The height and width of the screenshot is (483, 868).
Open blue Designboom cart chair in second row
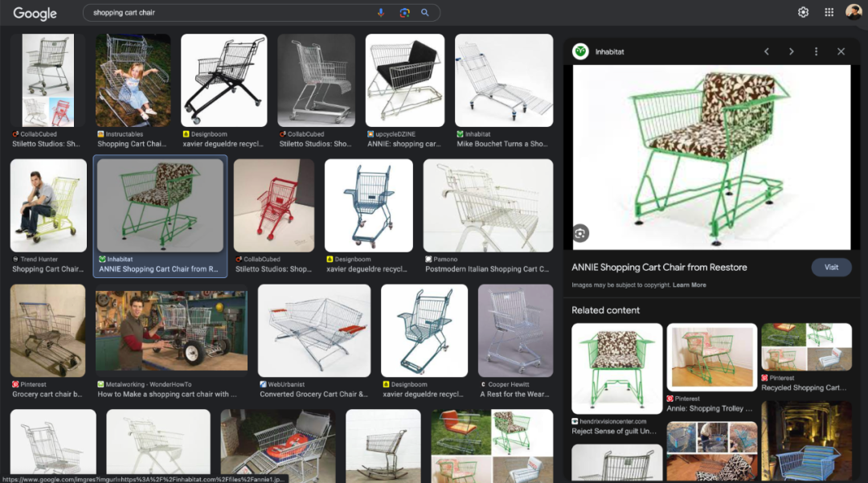pos(369,206)
